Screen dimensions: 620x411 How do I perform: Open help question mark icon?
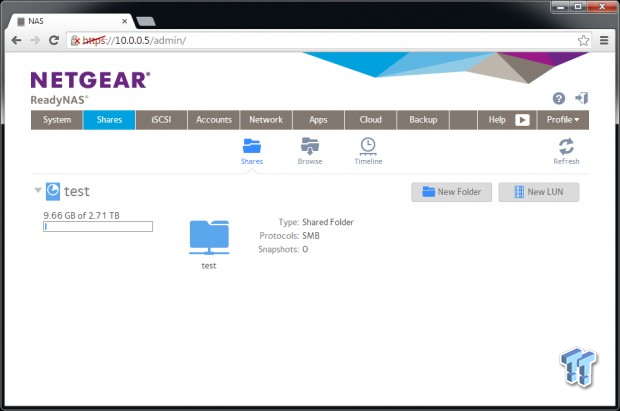point(559,98)
